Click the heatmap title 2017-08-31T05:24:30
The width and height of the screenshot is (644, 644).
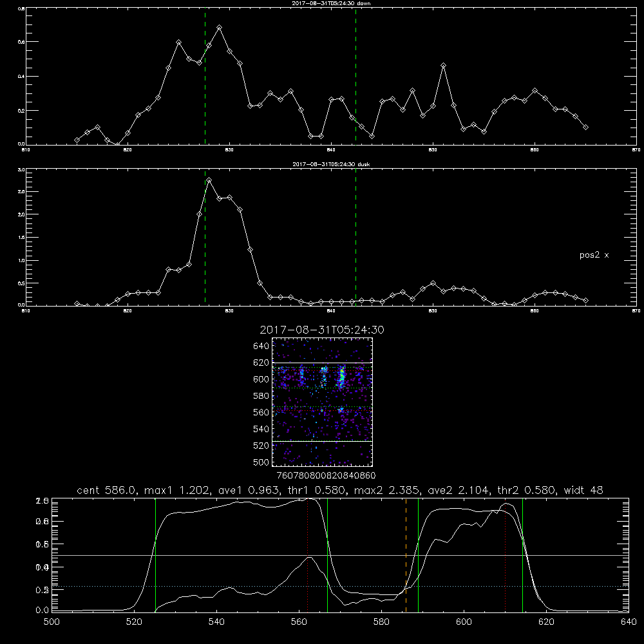322,330
